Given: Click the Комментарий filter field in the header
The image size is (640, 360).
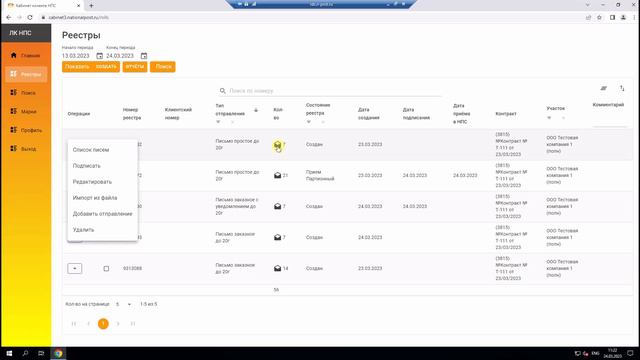Looking at the screenshot, I should click(609, 122).
